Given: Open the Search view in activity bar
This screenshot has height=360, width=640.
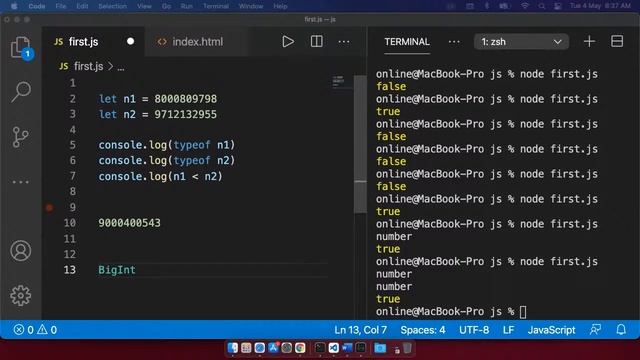Looking at the screenshot, I should click(x=21, y=91).
